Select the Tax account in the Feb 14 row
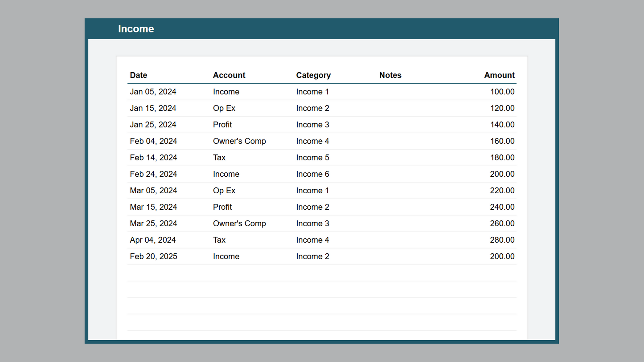The height and width of the screenshot is (362, 644). [219, 158]
